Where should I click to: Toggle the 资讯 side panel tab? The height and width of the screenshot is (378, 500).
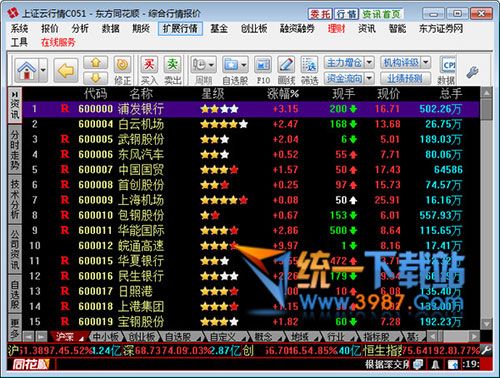tap(15, 106)
